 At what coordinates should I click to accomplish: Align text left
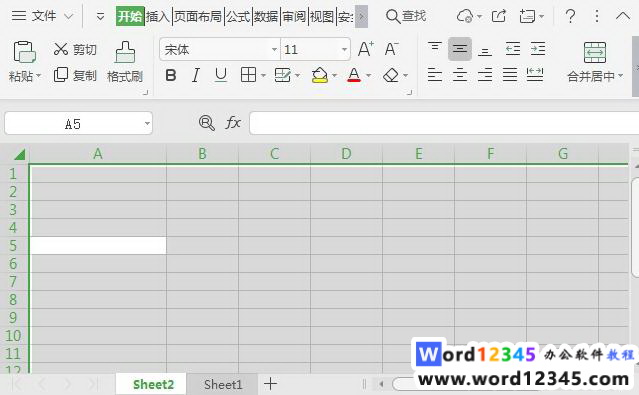pyautogui.click(x=435, y=75)
